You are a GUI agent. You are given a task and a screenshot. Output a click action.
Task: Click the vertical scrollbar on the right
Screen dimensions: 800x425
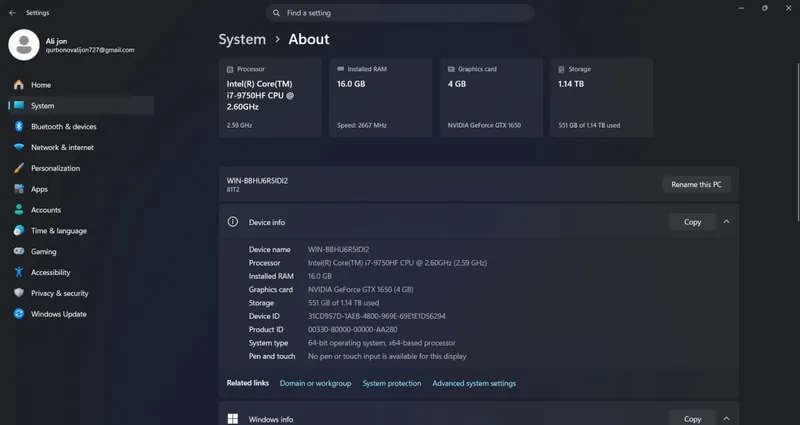pos(798,142)
